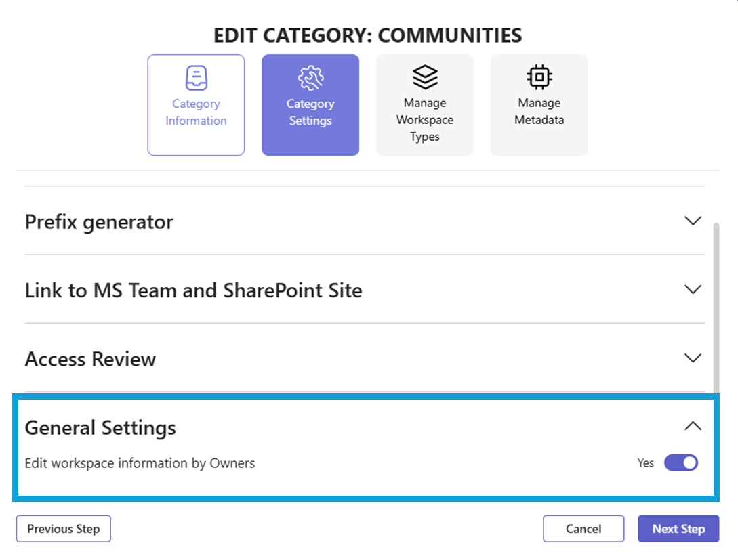Click the 'Yes' toggle state label
738x560 pixels.
click(x=645, y=463)
